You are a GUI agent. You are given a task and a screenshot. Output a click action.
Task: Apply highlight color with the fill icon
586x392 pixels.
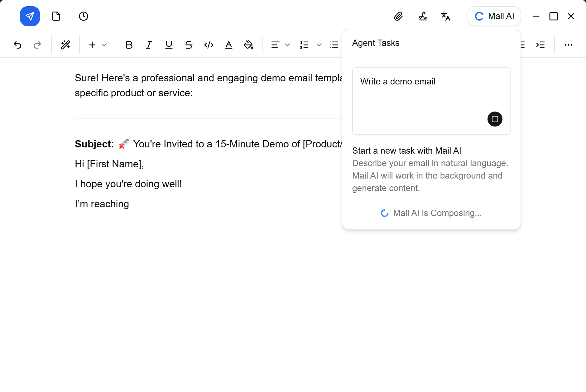pos(248,45)
